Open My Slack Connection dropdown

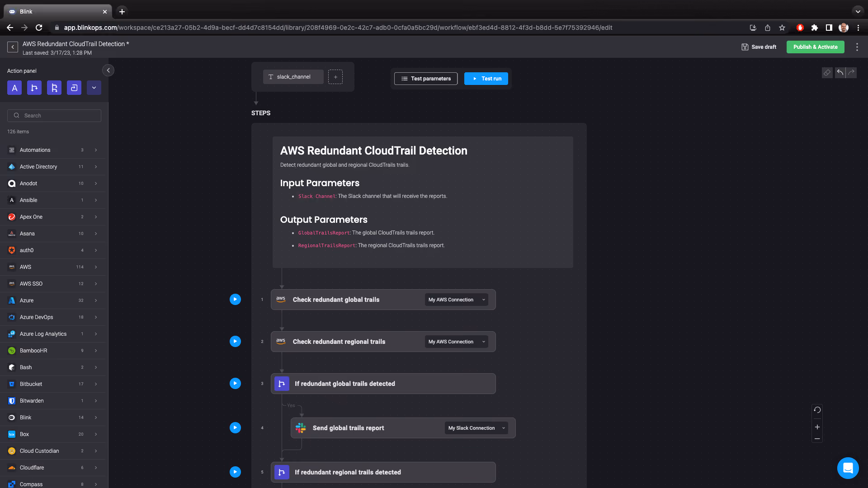coord(476,428)
